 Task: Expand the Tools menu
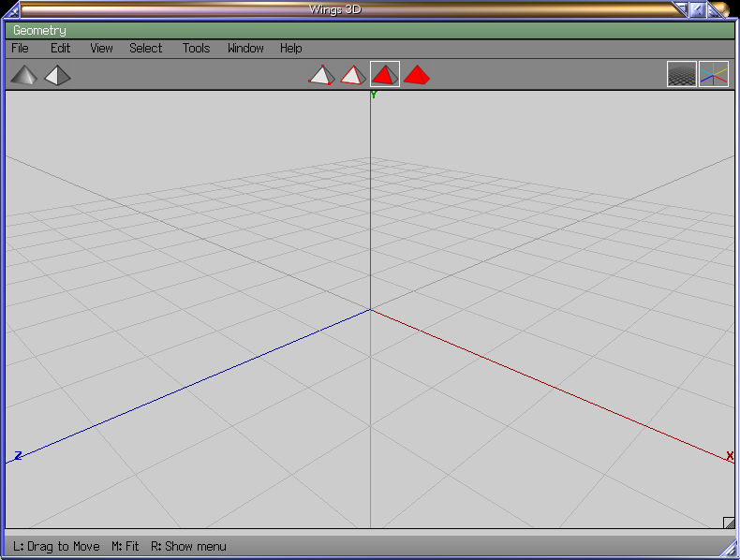point(196,49)
